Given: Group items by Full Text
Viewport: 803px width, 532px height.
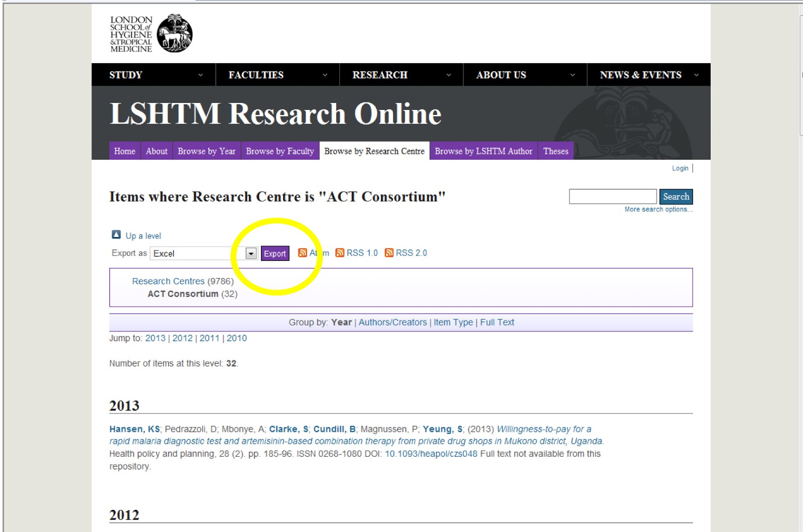Looking at the screenshot, I should pyautogui.click(x=497, y=322).
